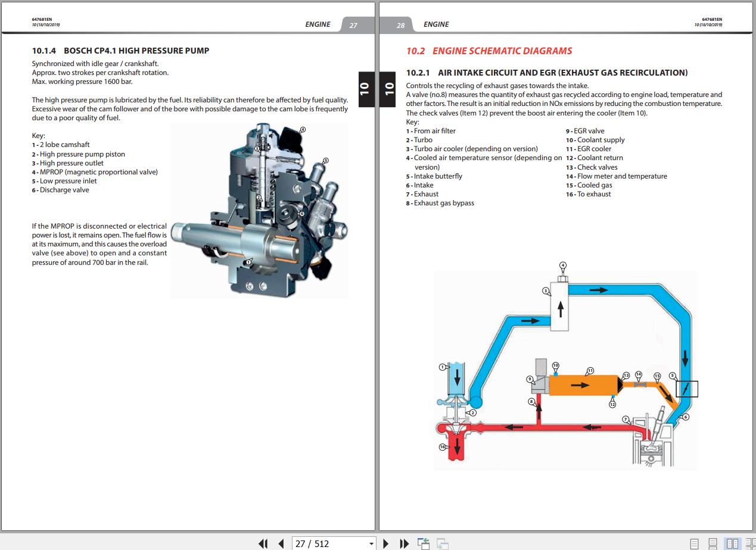756x550 pixels.
Task: Go to the next page
Action: click(x=385, y=543)
